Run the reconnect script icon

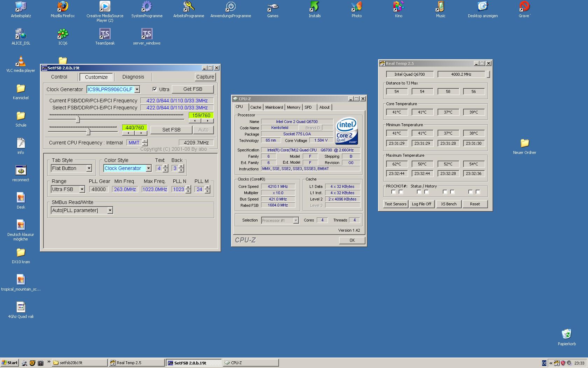pyautogui.click(x=21, y=173)
